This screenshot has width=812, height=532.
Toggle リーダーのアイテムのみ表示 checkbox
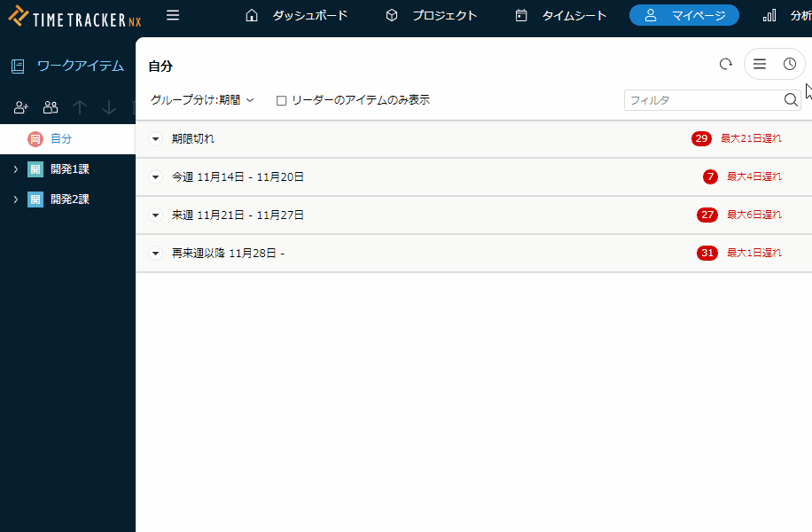282,101
